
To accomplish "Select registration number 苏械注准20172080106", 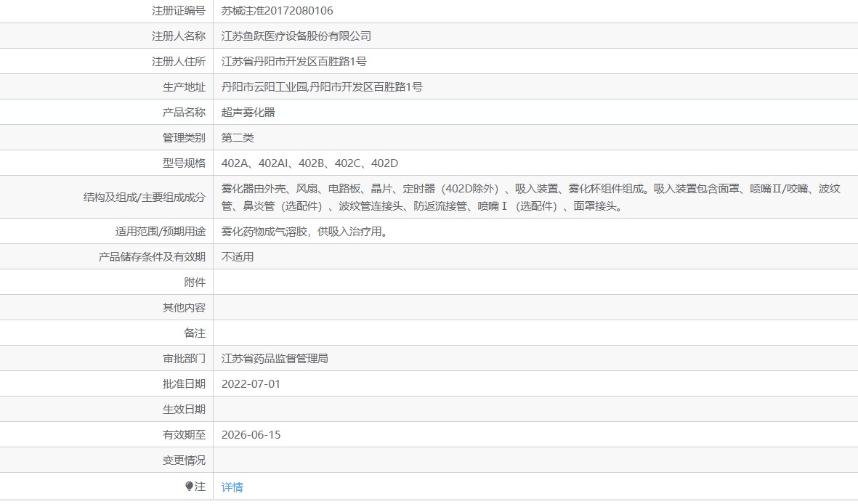I will 277,10.
